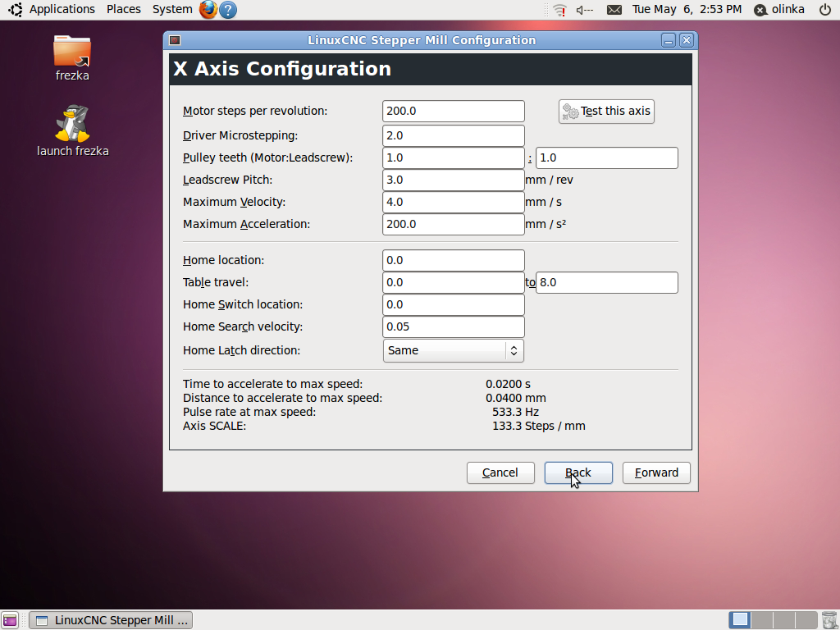Click the mail envelope indicator
The height and width of the screenshot is (630, 840).
pyautogui.click(x=614, y=10)
